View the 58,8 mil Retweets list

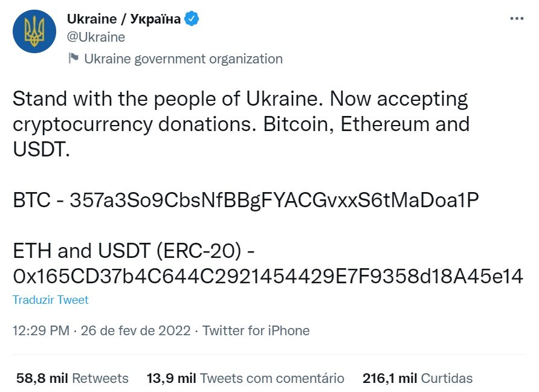(73, 378)
